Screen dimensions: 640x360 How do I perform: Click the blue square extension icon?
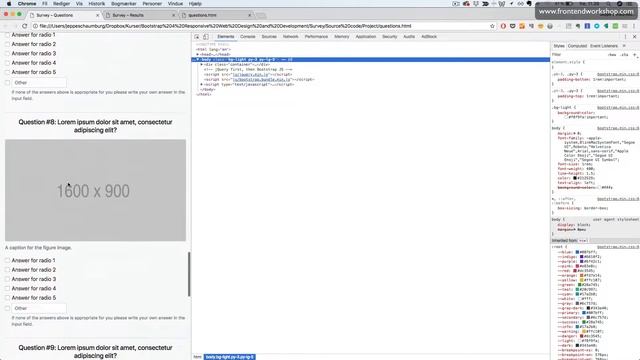pyautogui.click(x=587, y=26)
